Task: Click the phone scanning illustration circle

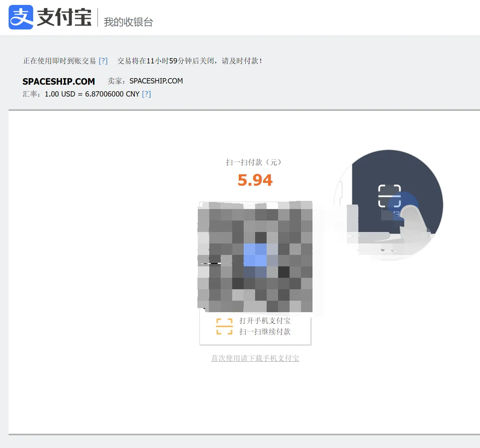Action: 389,204
